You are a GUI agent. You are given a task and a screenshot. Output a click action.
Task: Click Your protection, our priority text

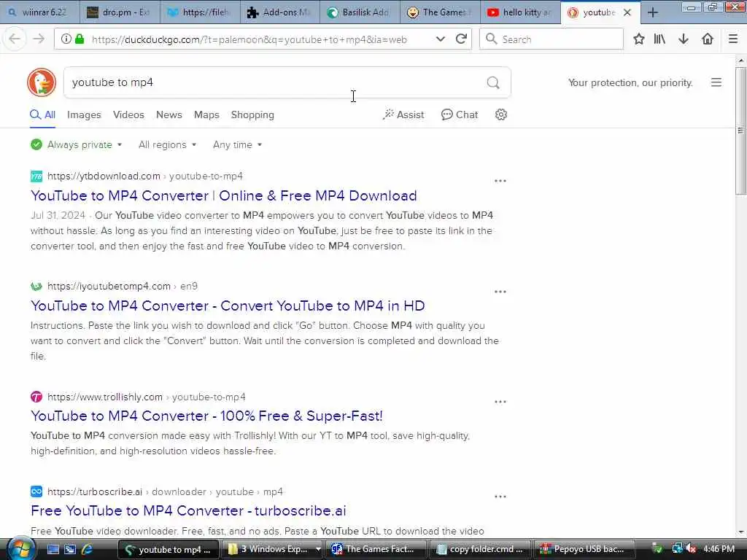(630, 83)
